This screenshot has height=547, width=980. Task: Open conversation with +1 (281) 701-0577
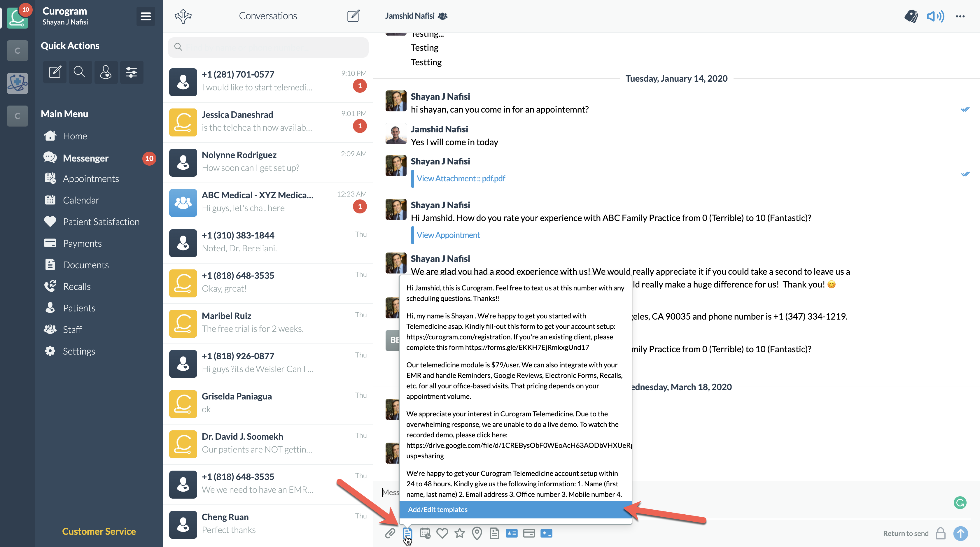click(268, 82)
